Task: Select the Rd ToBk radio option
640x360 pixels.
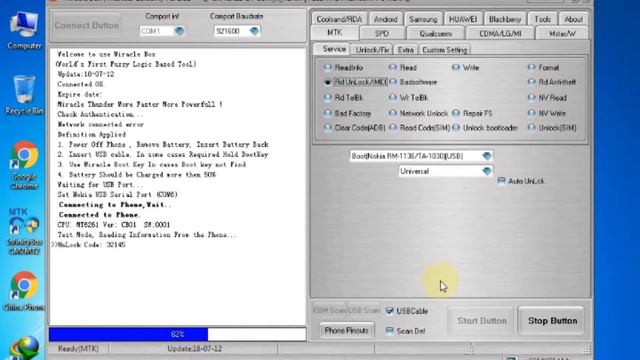Action: tap(328, 98)
